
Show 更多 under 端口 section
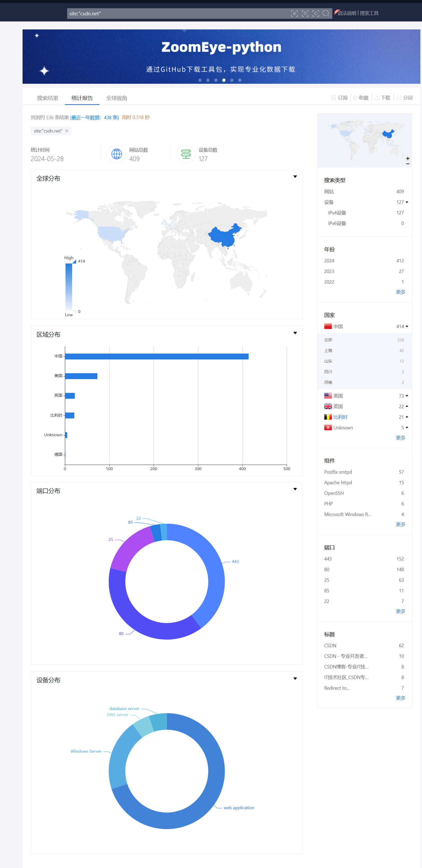click(401, 611)
